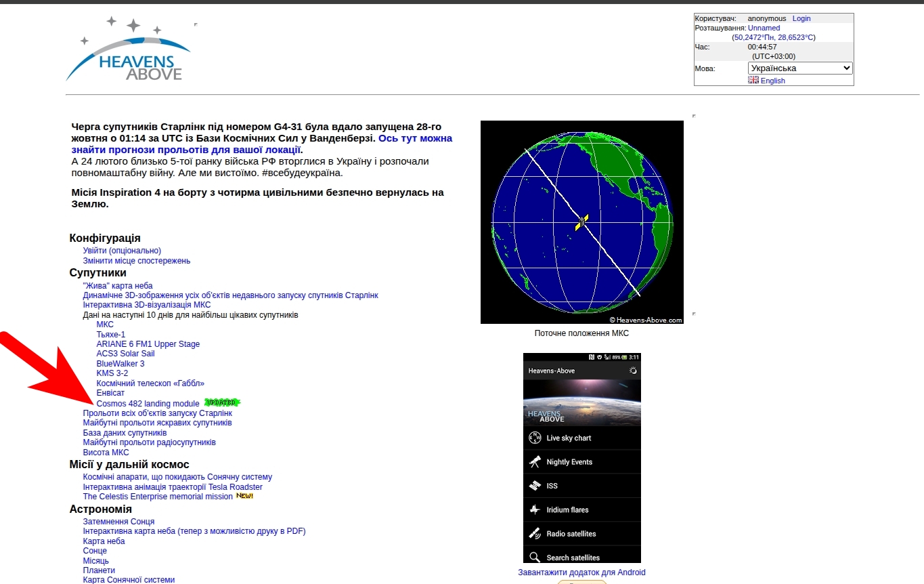Viewport: 924px width, 584px height.
Task: Open Змінити місце спостережень
Action: click(137, 261)
